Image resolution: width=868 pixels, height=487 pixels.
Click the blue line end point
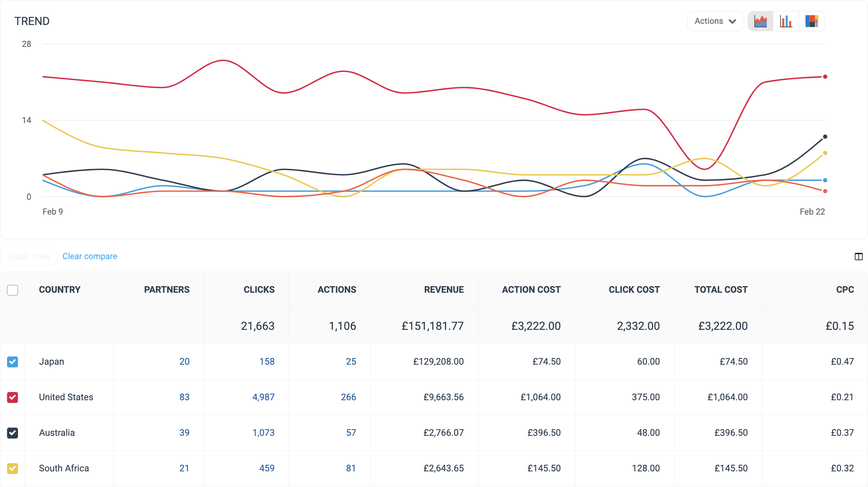[825, 180]
